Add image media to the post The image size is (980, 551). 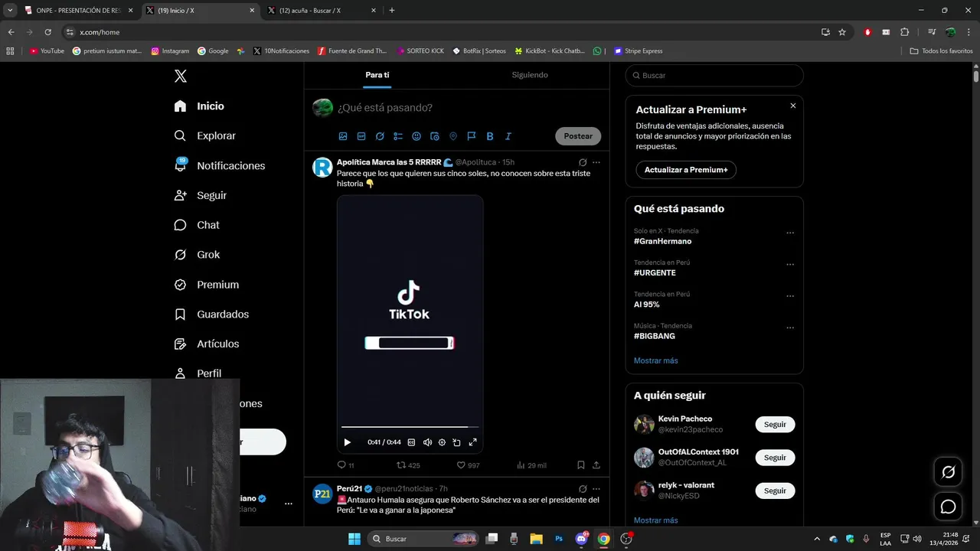click(x=343, y=136)
